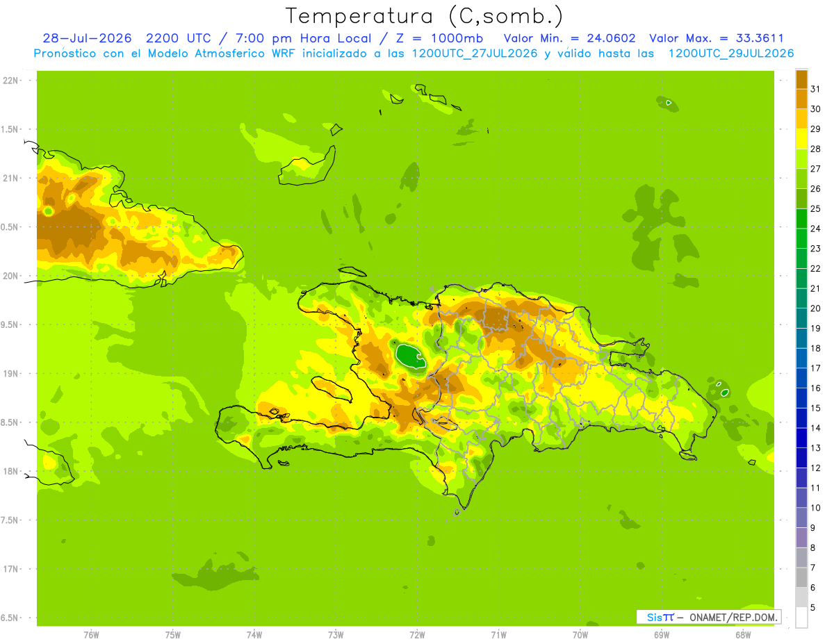Click the 19N latitude axis label
Viewport: 834px width, 644px height.
pos(10,374)
